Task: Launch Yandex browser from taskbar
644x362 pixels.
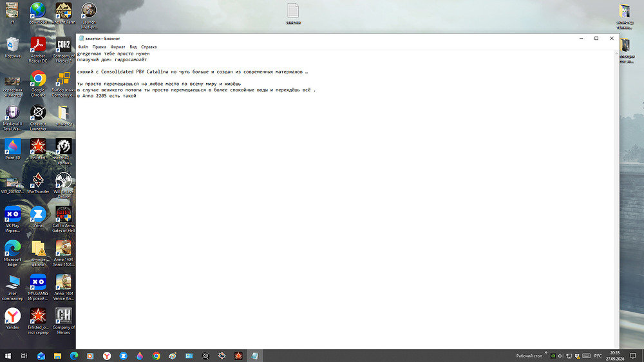Action: point(107,356)
